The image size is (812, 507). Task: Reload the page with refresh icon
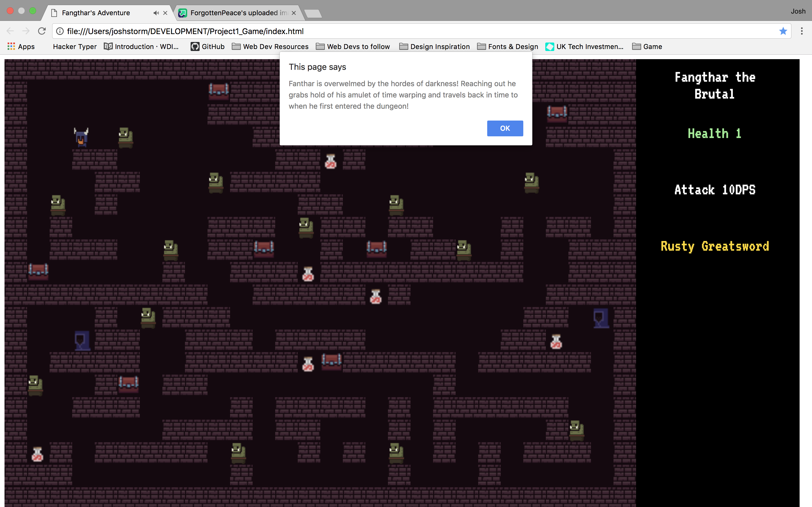pos(42,31)
